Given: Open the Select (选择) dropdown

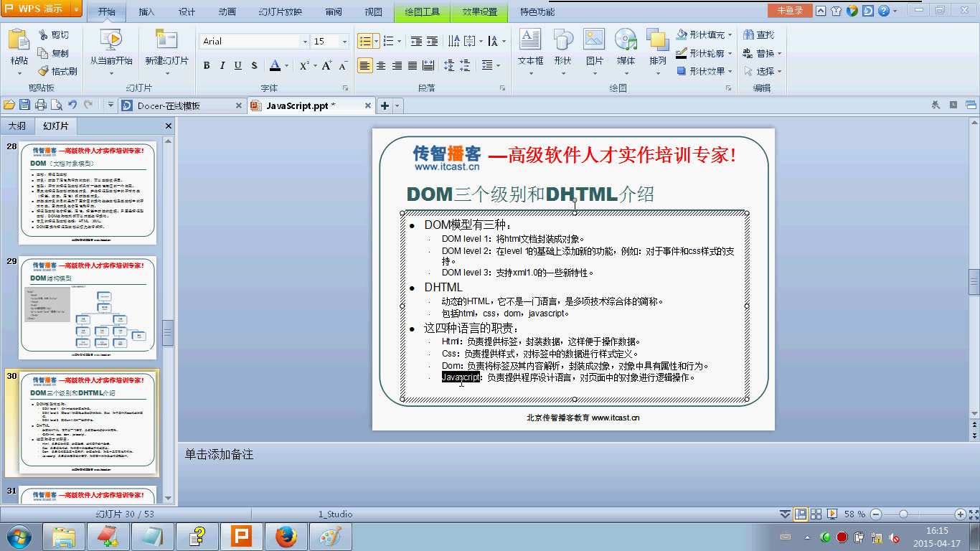Looking at the screenshot, I should (x=779, y=71).
